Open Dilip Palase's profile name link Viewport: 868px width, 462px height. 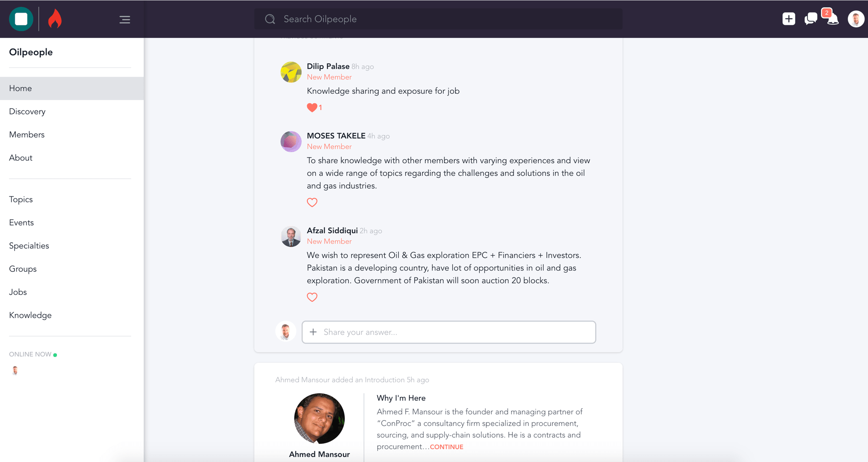click(328, 66)
